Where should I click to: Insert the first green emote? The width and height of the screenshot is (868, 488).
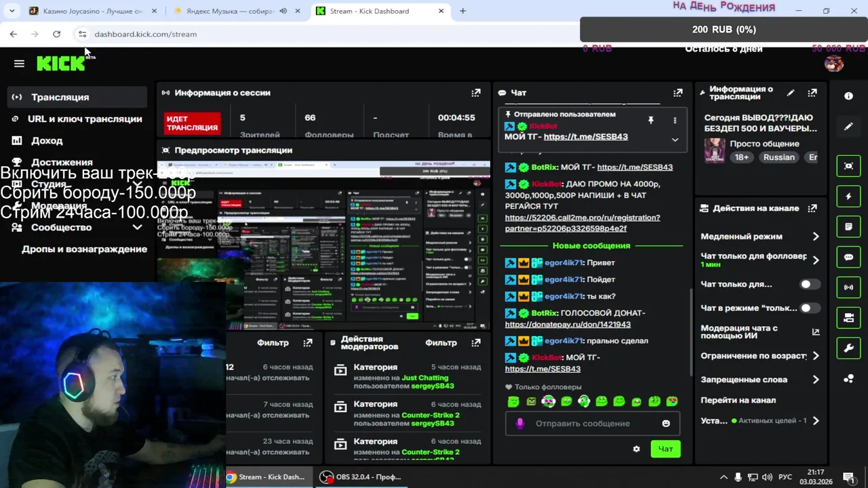[513, 401]
